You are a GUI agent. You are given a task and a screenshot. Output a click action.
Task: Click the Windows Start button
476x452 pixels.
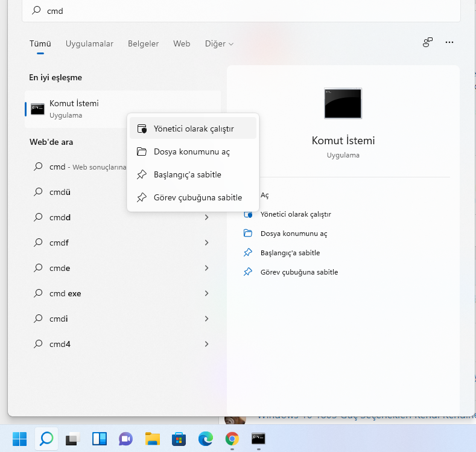[20, 439]
